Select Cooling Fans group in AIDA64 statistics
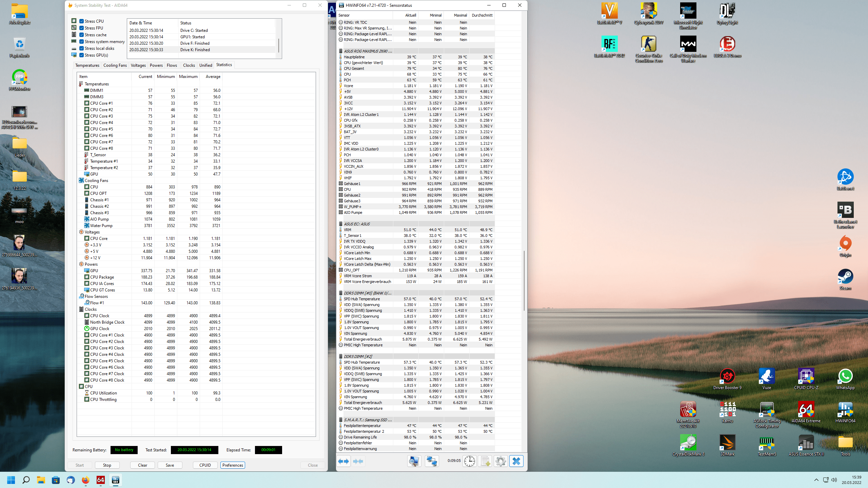Viewport: 868px width, 488px height. (x=96, y=180)
